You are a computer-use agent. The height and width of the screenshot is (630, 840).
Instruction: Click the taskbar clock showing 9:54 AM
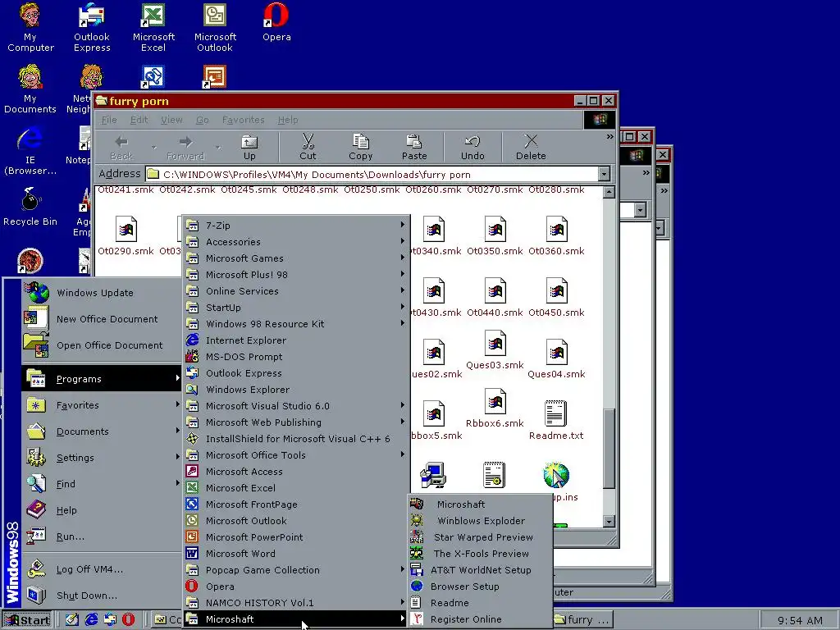[799, 620]
